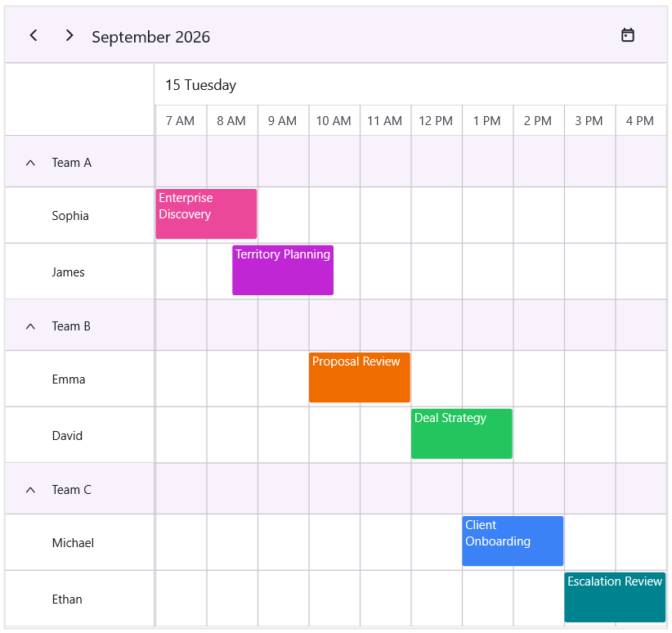Open the Enterprise Discovery appointment
This screenshot has width=672, height=633.
206,214
